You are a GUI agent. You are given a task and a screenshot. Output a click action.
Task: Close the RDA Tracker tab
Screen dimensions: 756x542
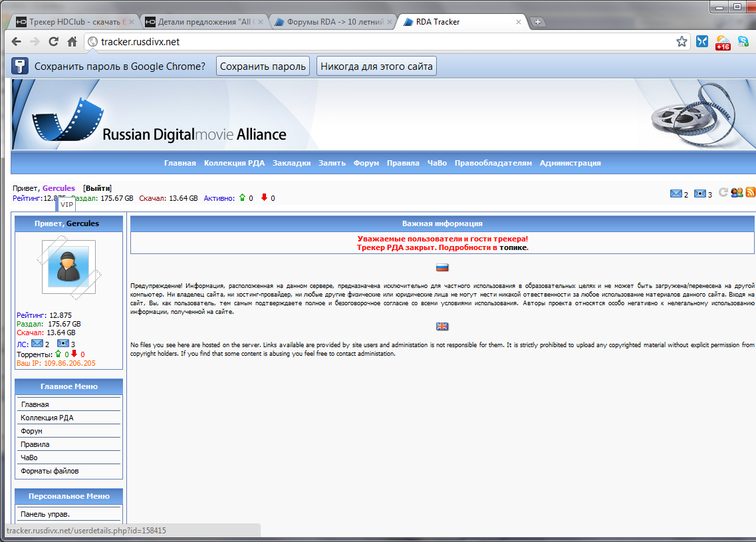(519, 22)
